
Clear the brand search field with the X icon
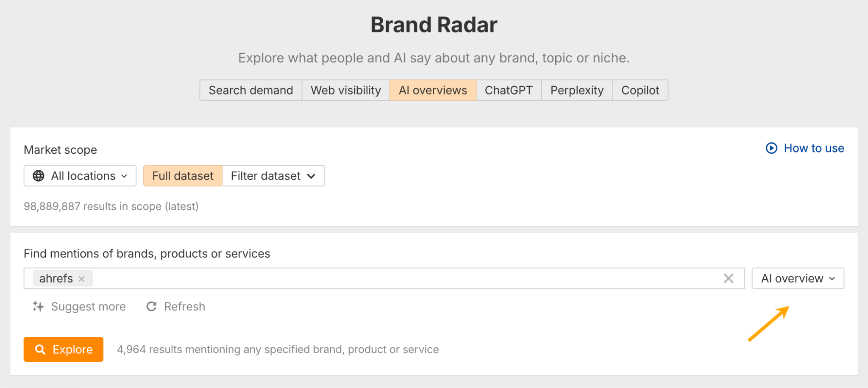click(x=729, y=278)
